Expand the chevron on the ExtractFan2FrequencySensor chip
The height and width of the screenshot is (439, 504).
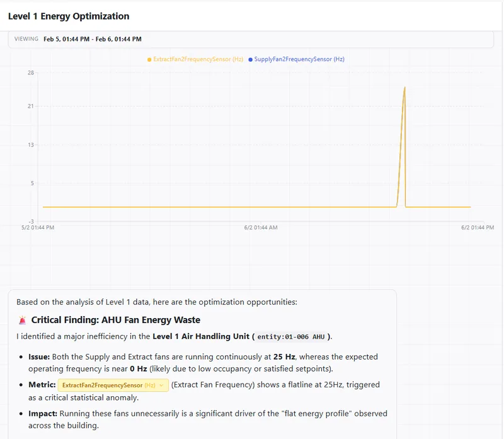tap(161, 385)
